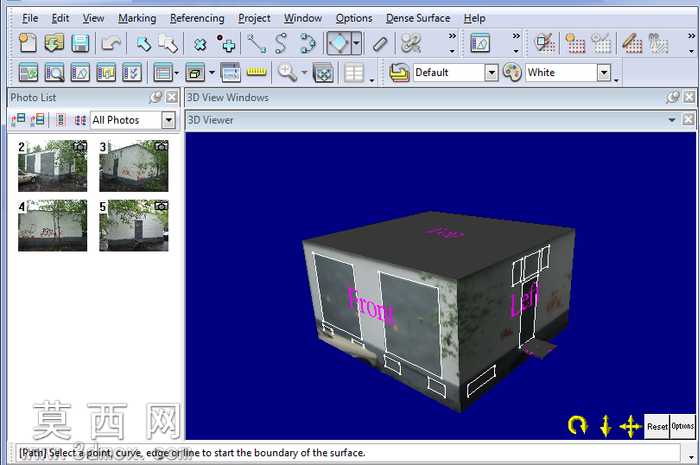Select photo 3 thumbnail
The height and width of the screenshot is (465, 700).
133,166
